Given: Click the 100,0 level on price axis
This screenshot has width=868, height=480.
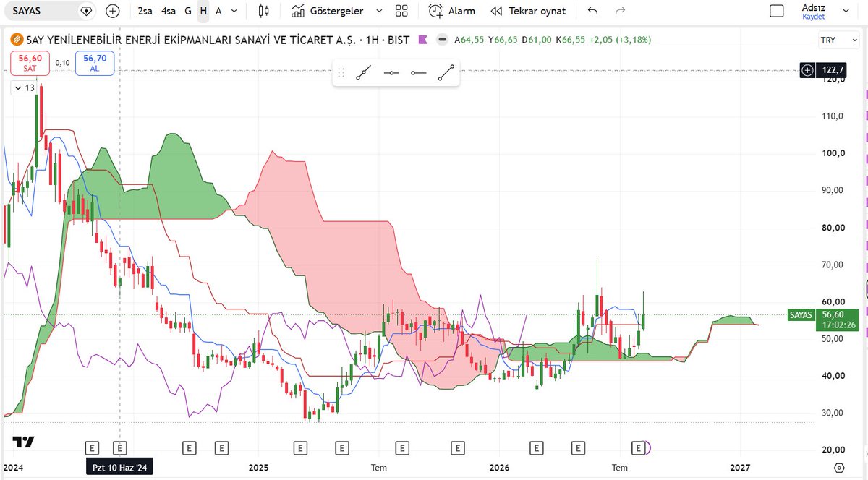Looking at the screenshot, I should coord(833,153).
